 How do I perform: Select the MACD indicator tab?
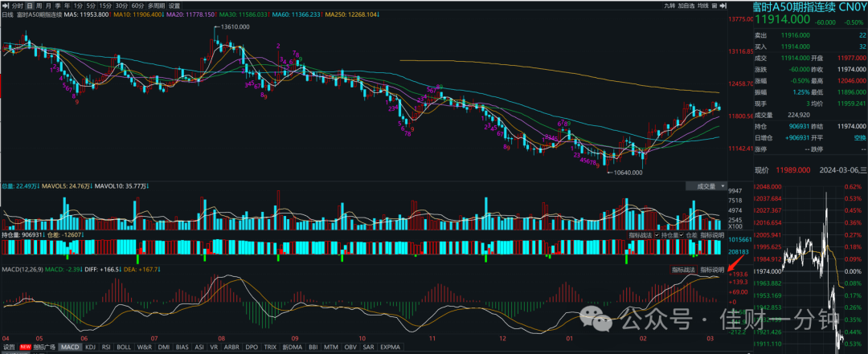pyautogui.click(x=70, y=347)
